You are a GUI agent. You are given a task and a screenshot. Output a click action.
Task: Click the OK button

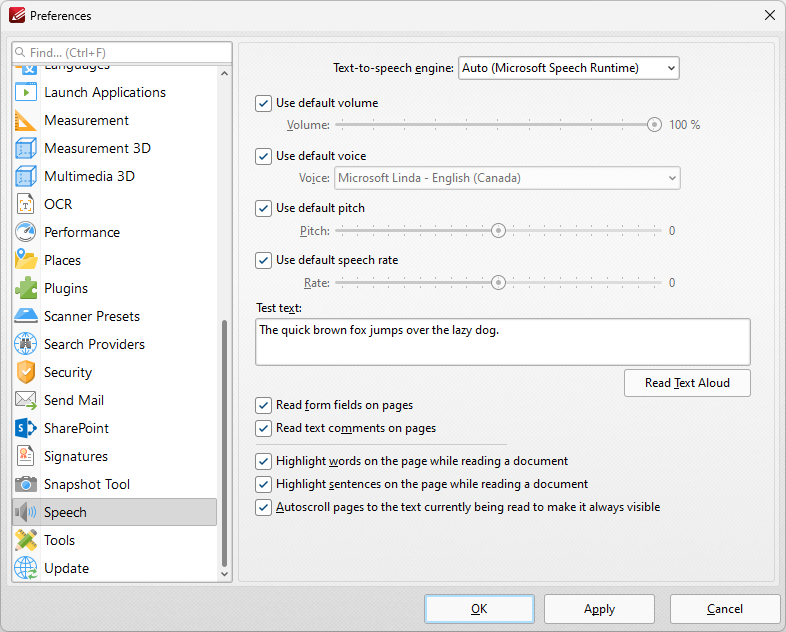pyautogui.click(x=479, y=609)
